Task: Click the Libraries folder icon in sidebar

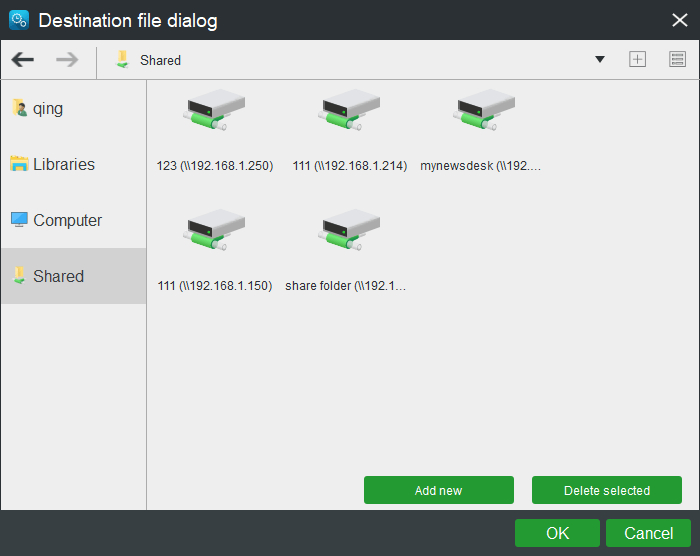Action: click(x=19, y=163)
